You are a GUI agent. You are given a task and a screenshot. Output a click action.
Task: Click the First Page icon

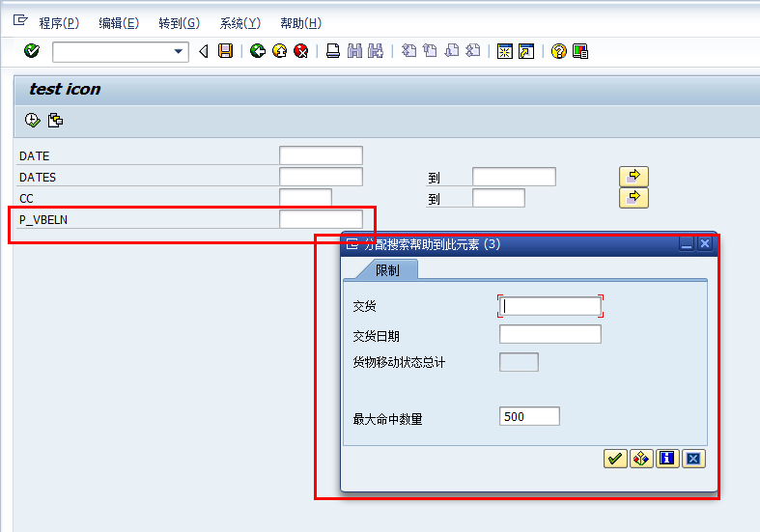[408, 50]
